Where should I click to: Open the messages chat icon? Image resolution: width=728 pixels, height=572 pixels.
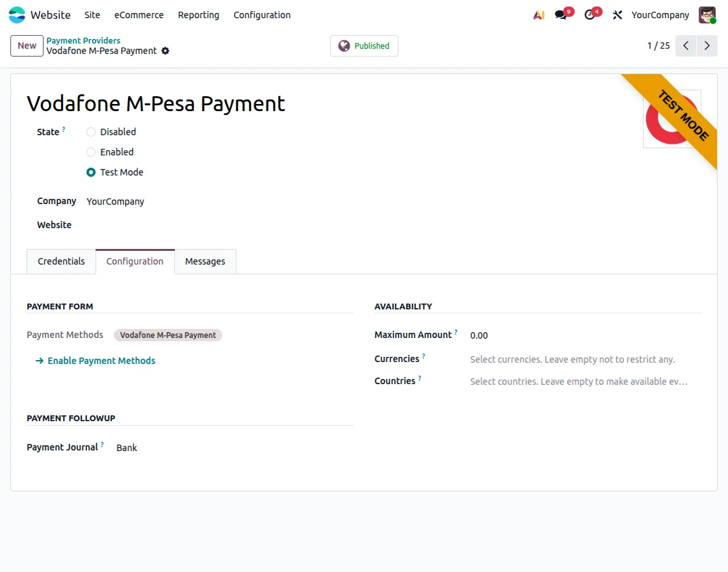561,15
